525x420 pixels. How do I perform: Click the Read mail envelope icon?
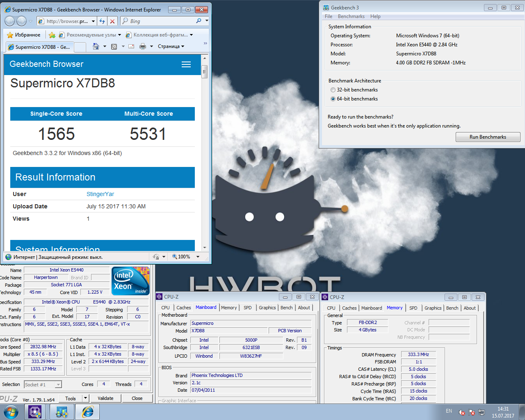pos(131,46)
